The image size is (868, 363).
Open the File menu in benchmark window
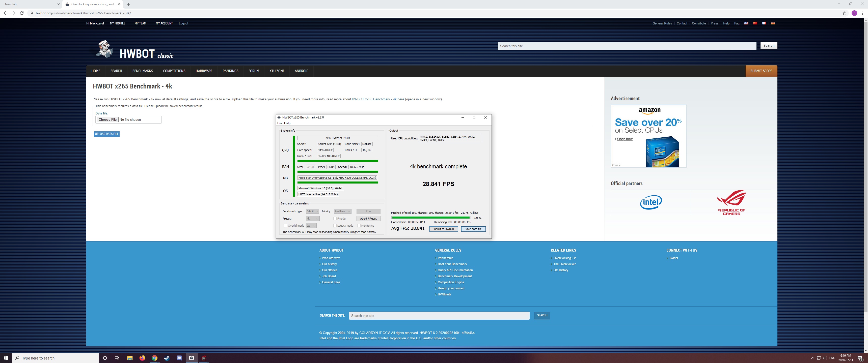(x=279, y=123)
